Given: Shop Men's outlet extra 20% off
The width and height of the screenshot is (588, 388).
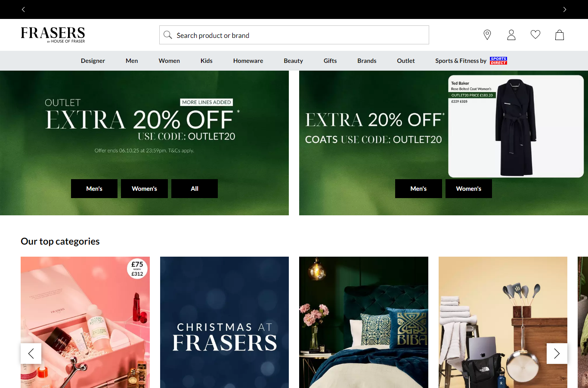Looking at the screenshot, I should [x=94, y=189].
